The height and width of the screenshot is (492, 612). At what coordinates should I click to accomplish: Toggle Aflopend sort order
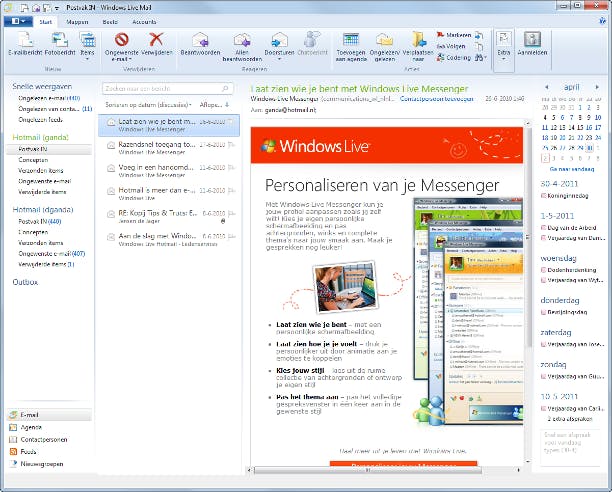(x=214, y=105)
